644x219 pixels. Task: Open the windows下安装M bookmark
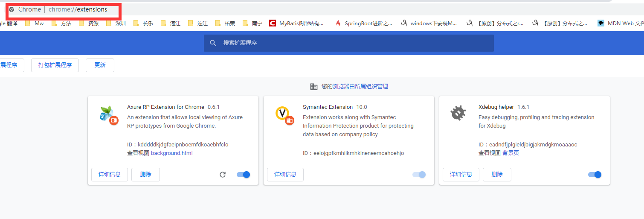pyautogui.click(x=429, y=23)
